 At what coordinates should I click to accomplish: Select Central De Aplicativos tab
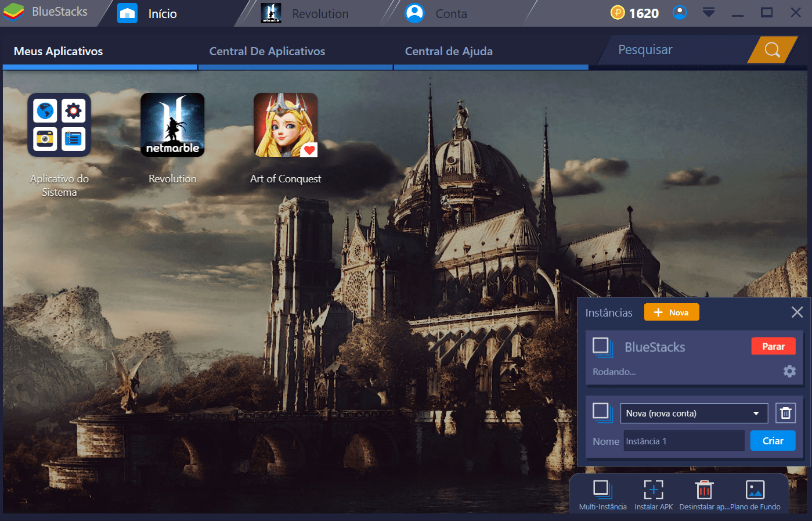point(295,52)
